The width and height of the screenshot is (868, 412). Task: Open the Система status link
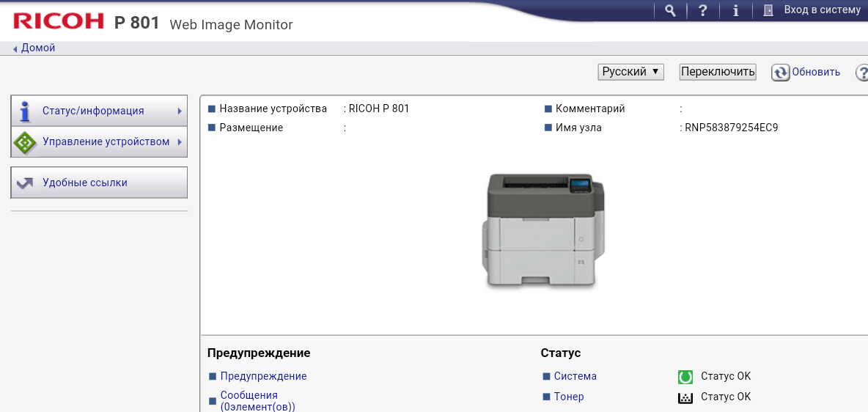click(x=575, y=376)
